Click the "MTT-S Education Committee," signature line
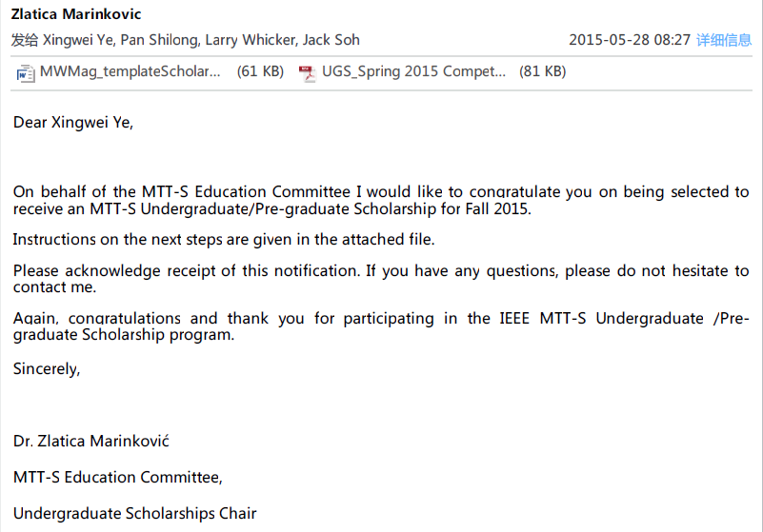Screen dimensions: 763x532 click(118, 478)
